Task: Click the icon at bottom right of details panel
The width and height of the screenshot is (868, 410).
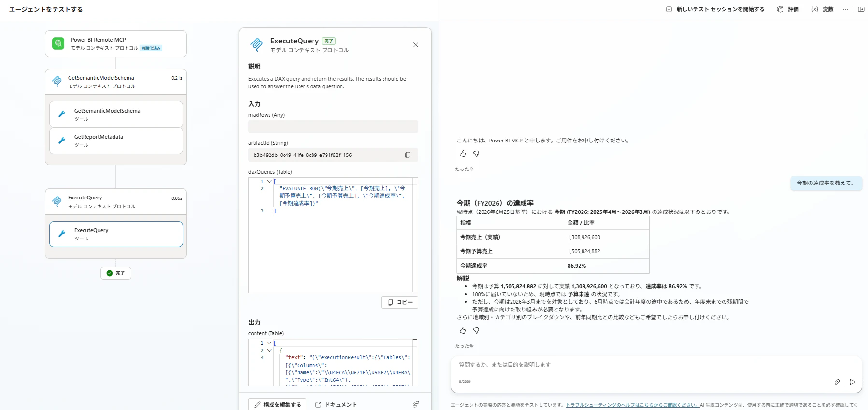Action: [416, 404]
